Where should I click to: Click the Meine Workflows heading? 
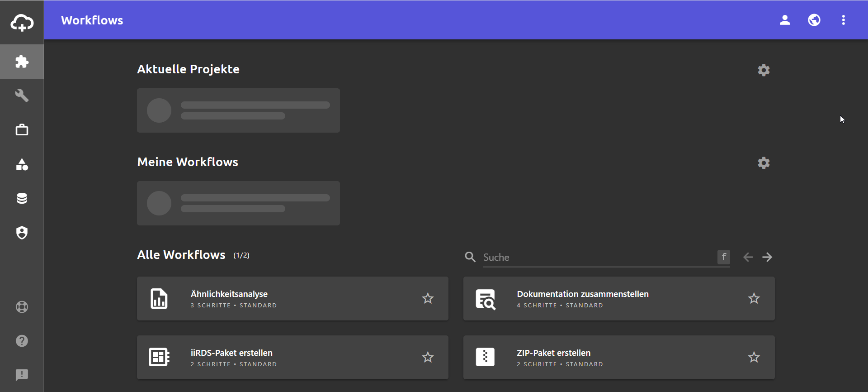click(188, 162)
